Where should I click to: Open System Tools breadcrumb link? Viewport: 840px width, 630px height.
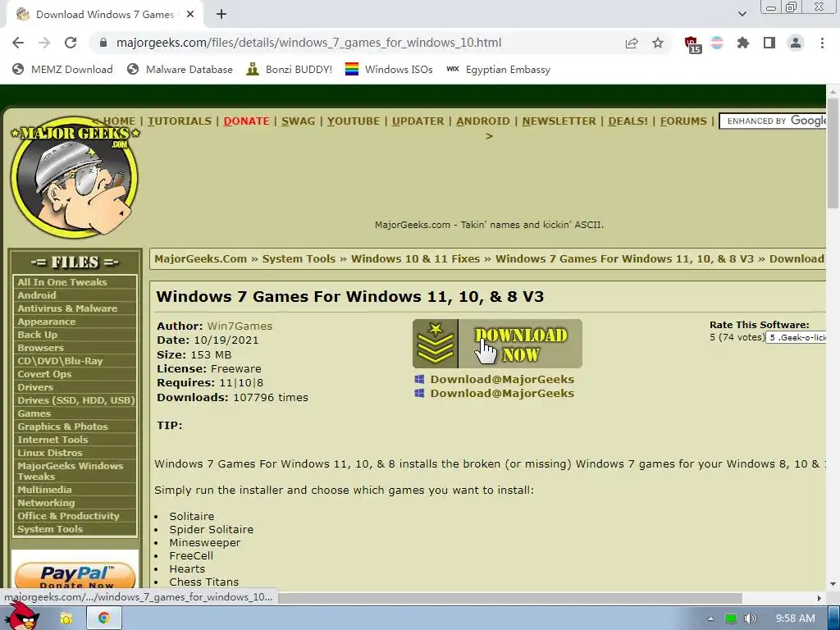click(x=299, y=258)
